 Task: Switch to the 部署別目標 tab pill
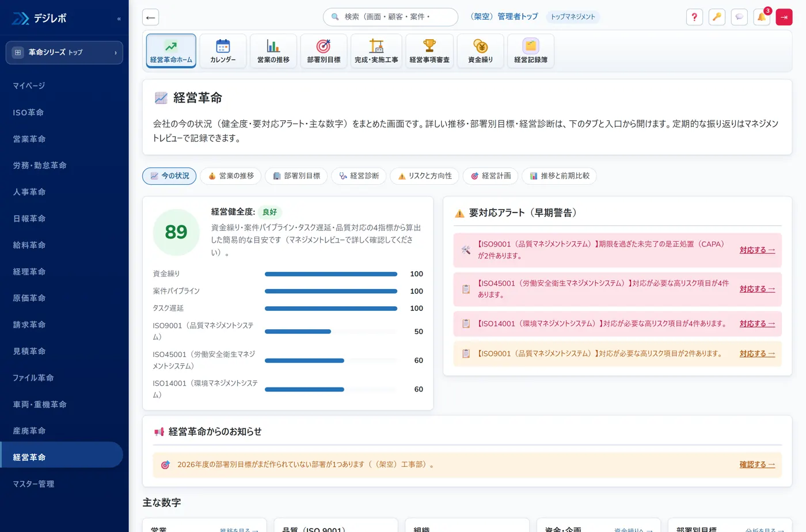296,176
